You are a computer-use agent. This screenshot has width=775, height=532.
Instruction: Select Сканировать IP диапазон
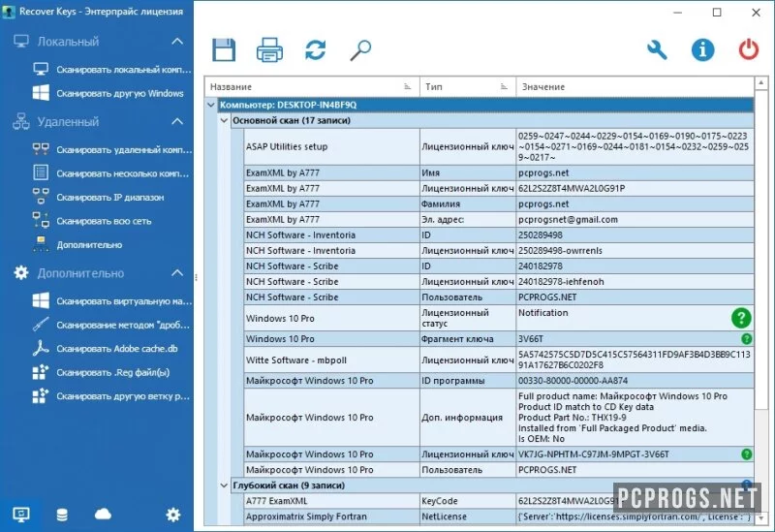click(99, 198)
